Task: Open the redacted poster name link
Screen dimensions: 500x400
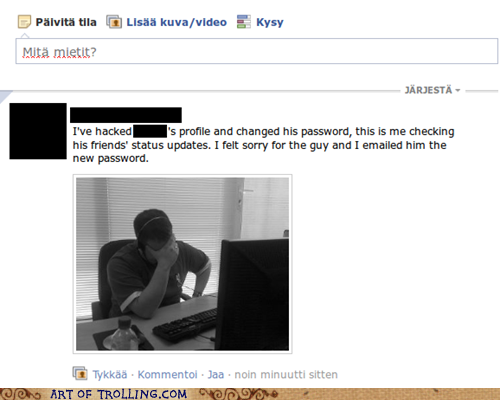Action: tap(126, 115)
